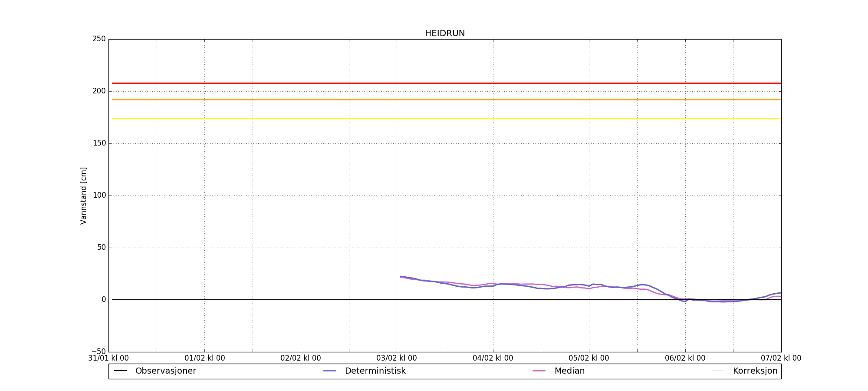Click the black Observasjoner legend line swatch
Screen dimensions: 868x391
(120, 371)
